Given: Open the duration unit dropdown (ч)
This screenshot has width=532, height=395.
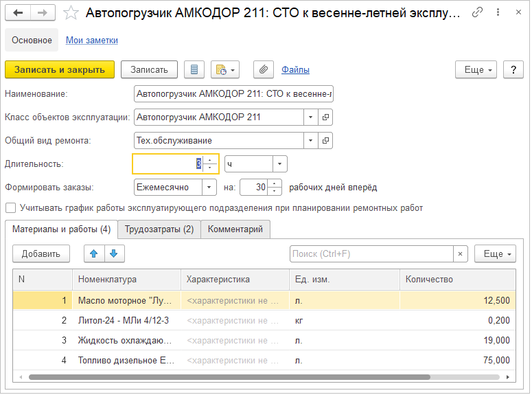Looking at the screenshot, I should coord(279,164).
